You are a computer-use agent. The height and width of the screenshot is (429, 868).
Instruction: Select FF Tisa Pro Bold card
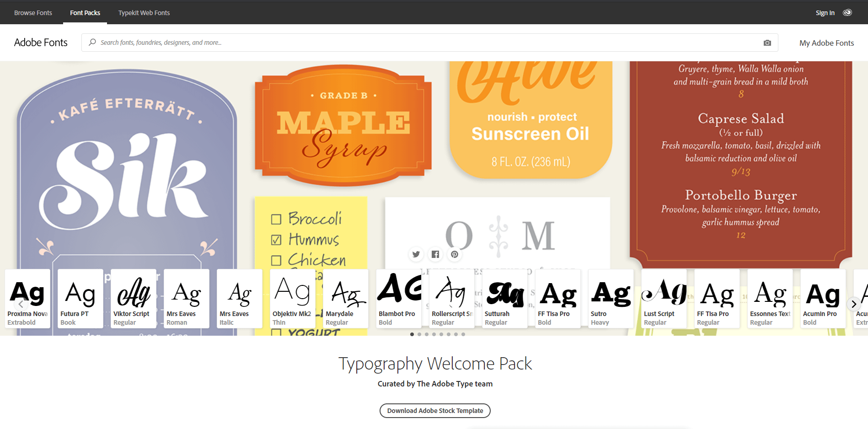(x=558, y=299)
